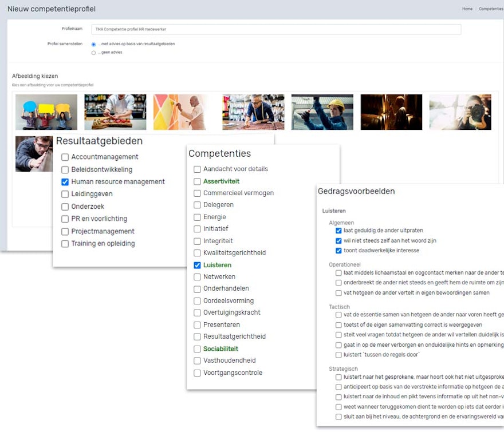Enable the Delegeren competency
The width and height of the screenshot is (504, 432).
(x=196, y=205)
